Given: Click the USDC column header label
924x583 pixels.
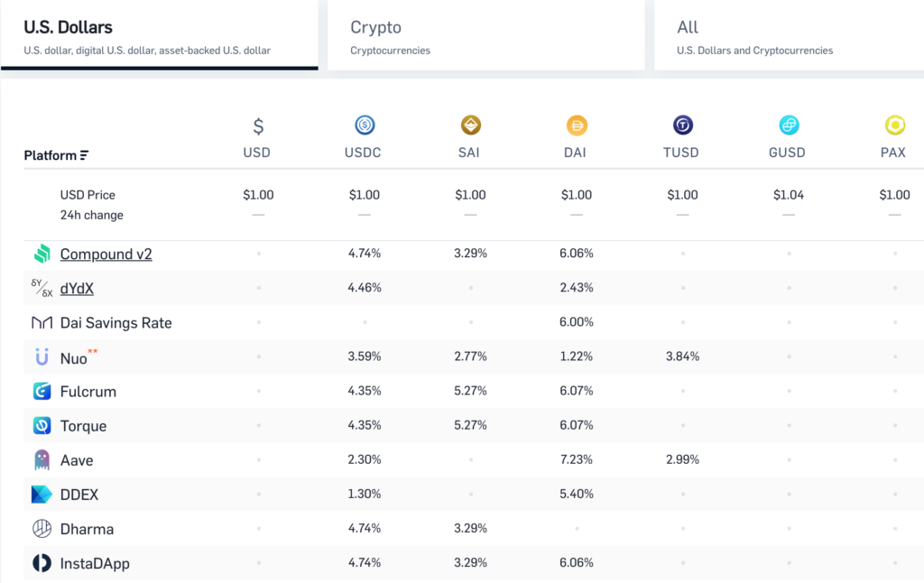Looking at the screenshot, I should (x=363, y=153).
